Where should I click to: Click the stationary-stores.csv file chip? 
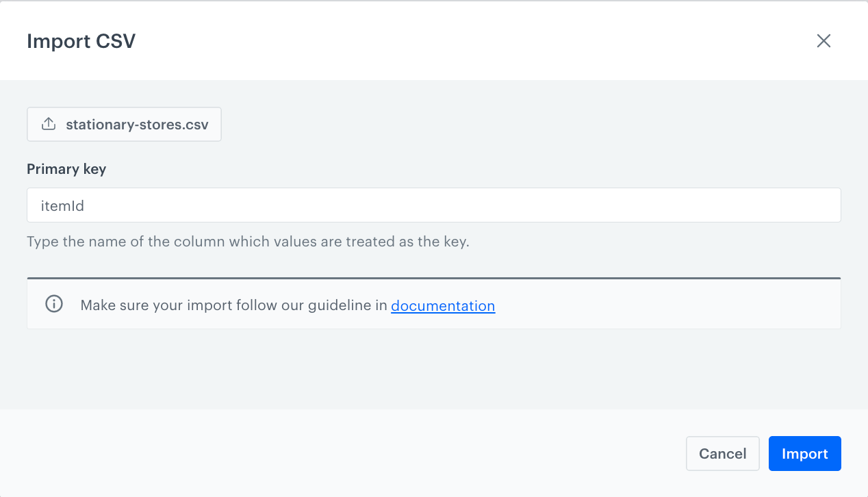click(x=124, y=124)
